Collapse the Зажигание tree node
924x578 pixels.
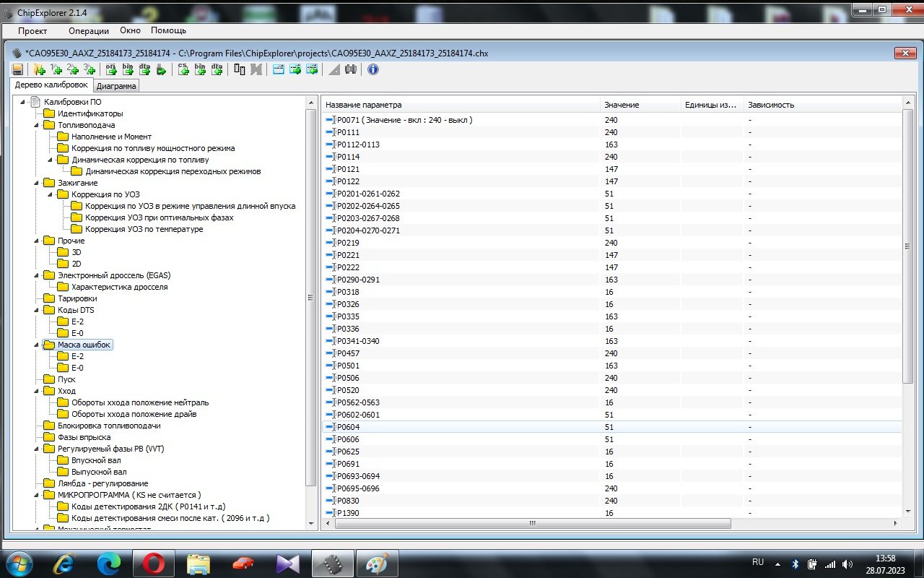(x=35, y=183)
